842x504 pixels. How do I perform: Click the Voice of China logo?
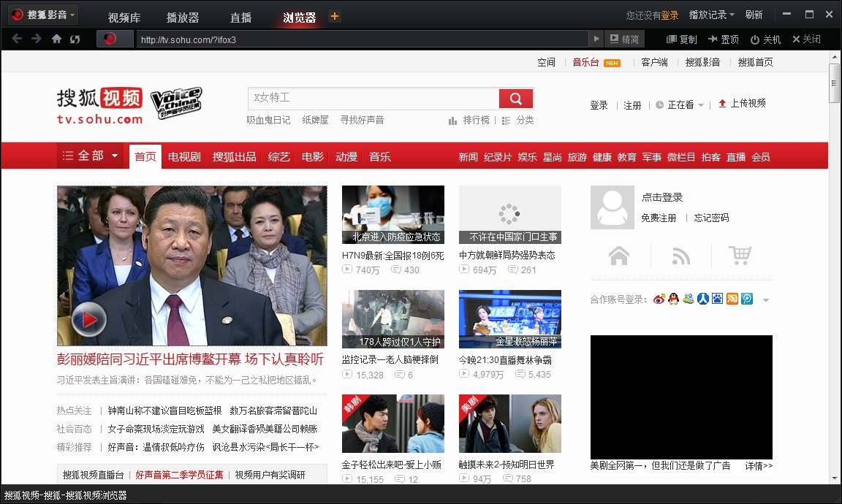[x=176, y=102]
